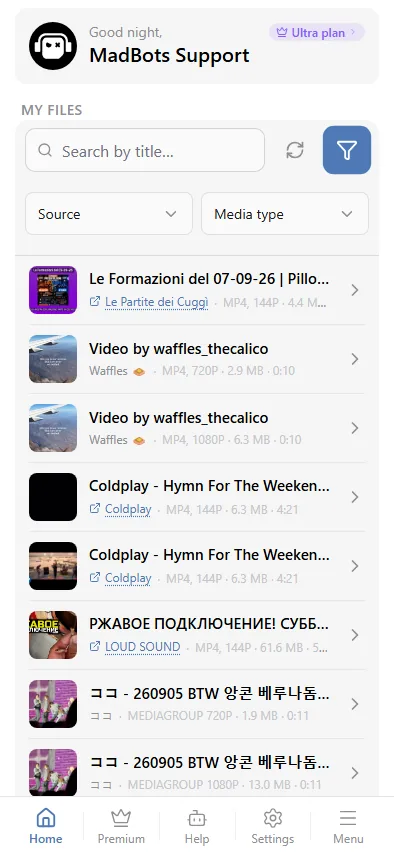This screenshot has width=394, height=852.
Task: Open the MEDIAGROUP 1080P 13.0 MB entry
Action: tap(197, 773)
